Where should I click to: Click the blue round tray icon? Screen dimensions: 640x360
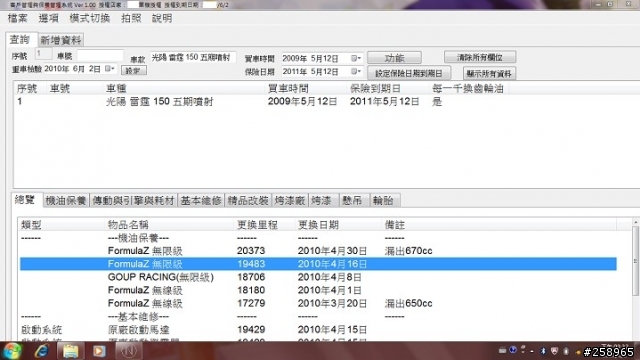[x=513, y=350]
